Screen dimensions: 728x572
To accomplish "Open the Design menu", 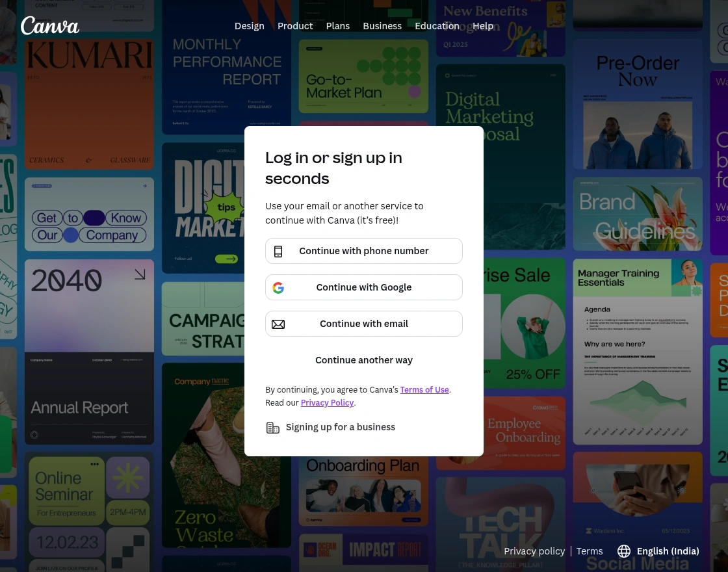I will (x=250, y=26).
